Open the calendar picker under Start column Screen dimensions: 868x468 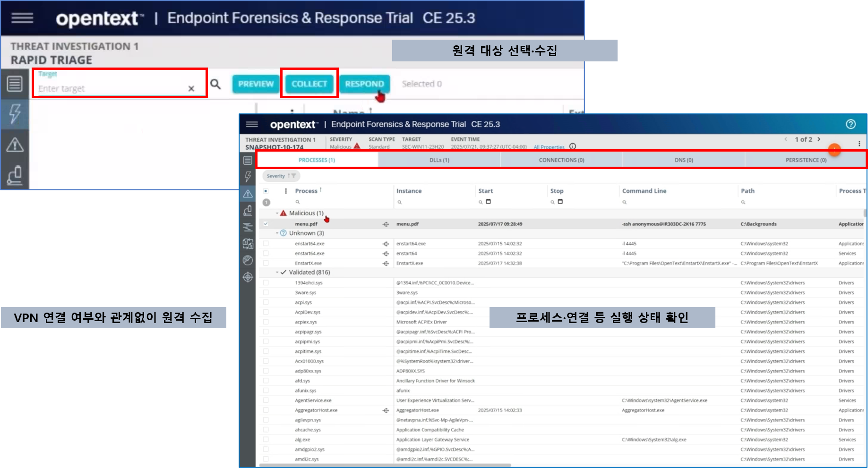(489, 202)
